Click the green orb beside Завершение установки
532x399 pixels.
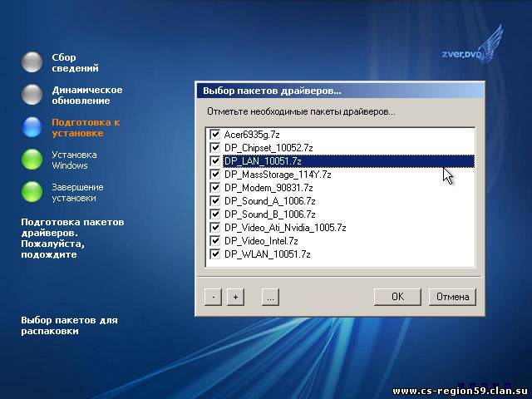pos(32,192)
